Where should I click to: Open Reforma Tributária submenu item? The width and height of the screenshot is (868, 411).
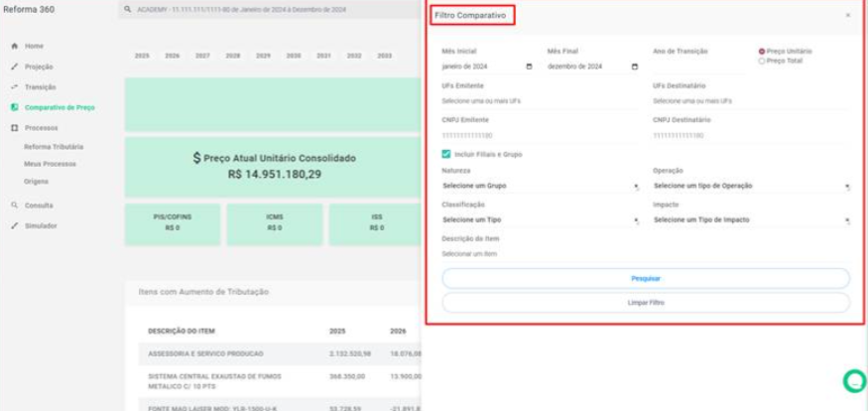coord(54,147)
